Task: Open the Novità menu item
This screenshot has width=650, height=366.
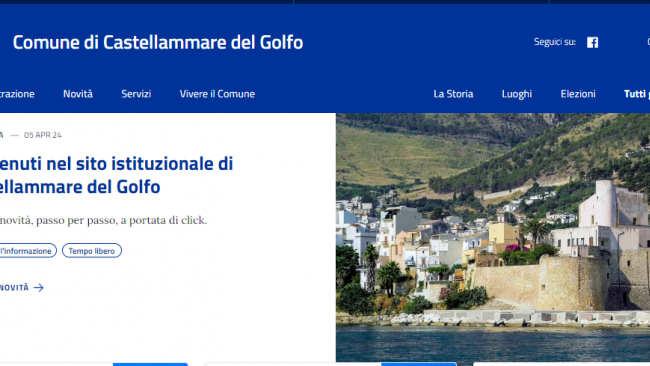Action: tap(78, 94)
